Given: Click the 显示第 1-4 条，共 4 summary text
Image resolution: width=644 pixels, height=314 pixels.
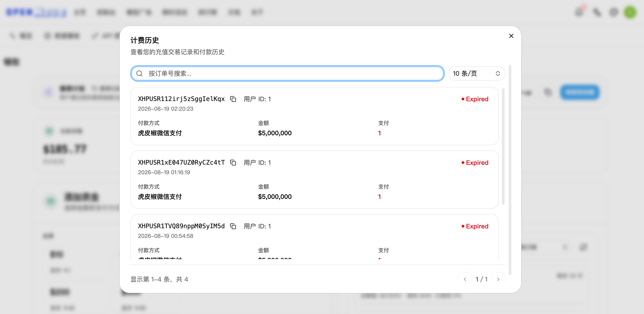Looking at the screenshot, I should (159, 279).
